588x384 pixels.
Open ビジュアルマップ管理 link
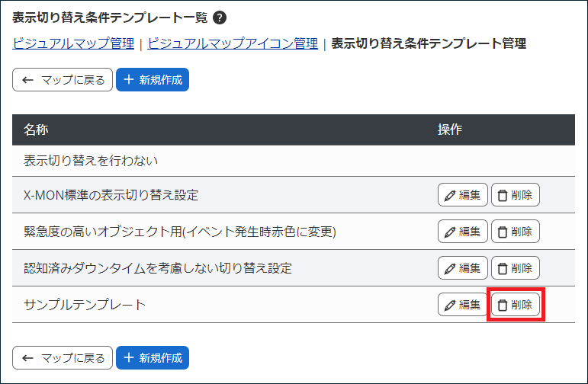click(x=73, y=43)
